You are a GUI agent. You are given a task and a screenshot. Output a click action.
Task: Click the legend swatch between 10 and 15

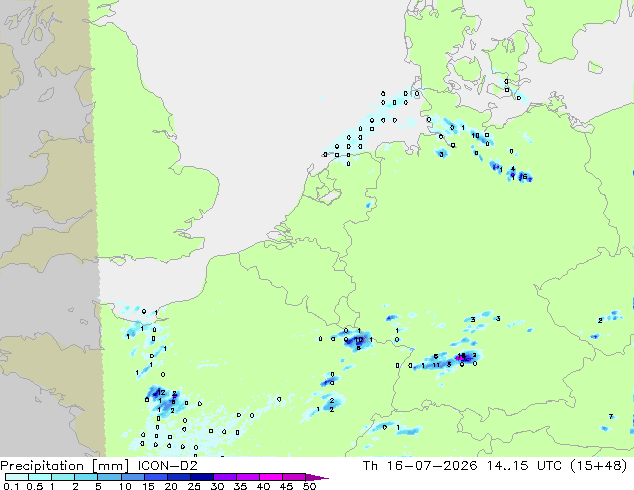tap(132, 477)
